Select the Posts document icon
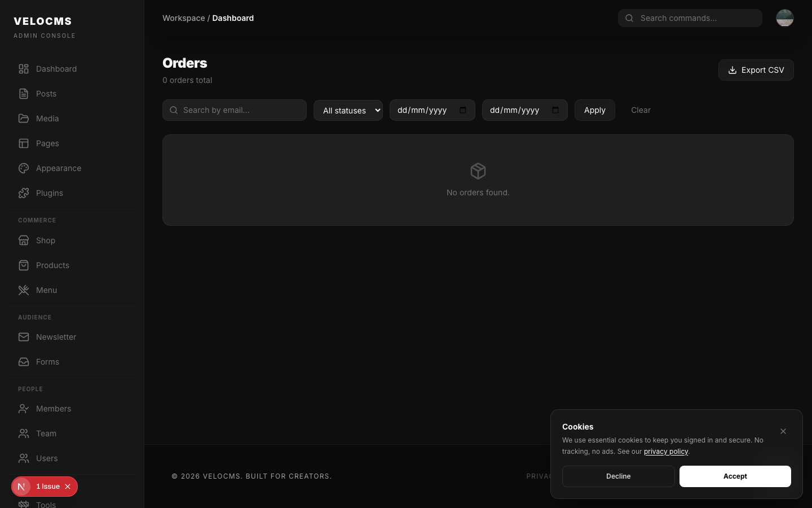Viewport: 812px width, 508px height. click(x=23, y=94)
